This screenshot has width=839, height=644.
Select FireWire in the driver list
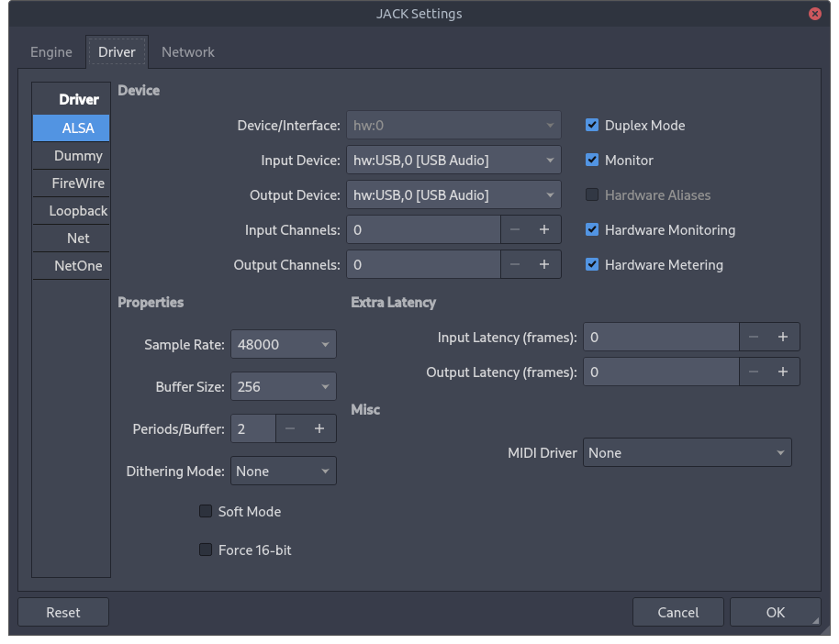click(x=78, y=183)
